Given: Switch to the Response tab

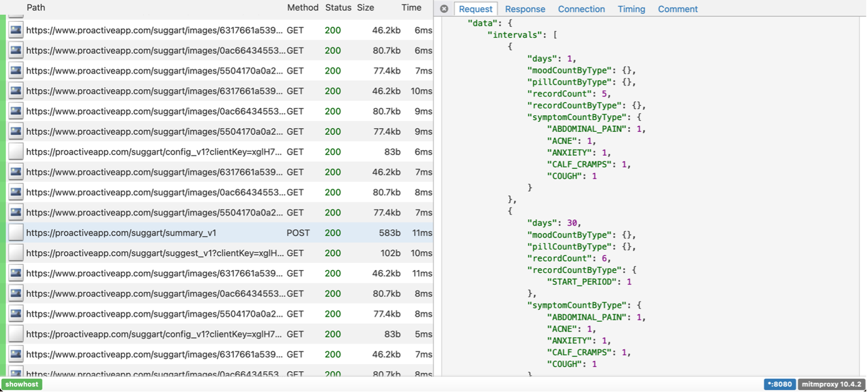Looking at the screenshot, I should [525, 9].
